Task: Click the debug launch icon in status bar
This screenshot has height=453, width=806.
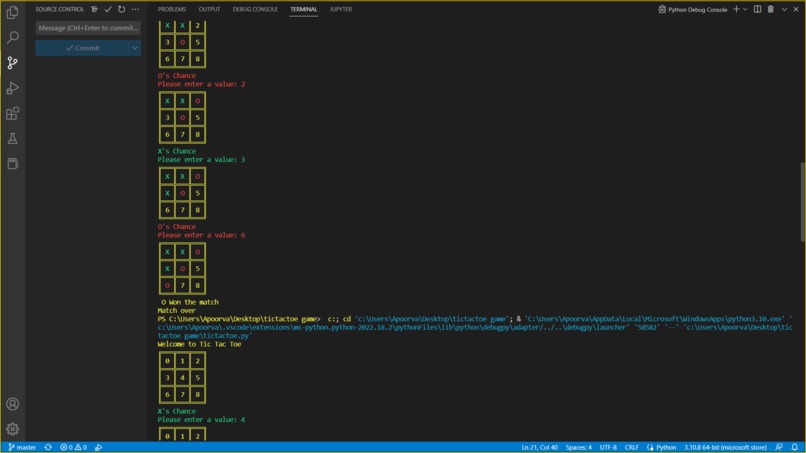Action: (99, 447)
